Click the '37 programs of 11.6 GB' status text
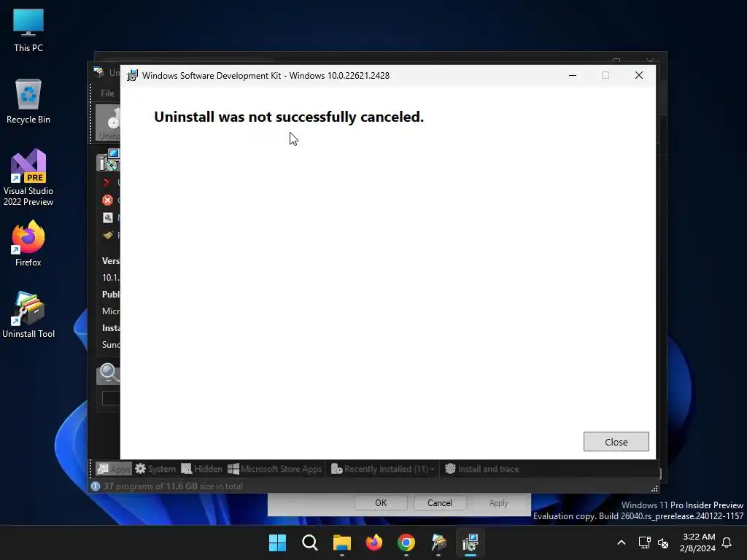This screenshot has width=747, height=560. coord(174,486)
